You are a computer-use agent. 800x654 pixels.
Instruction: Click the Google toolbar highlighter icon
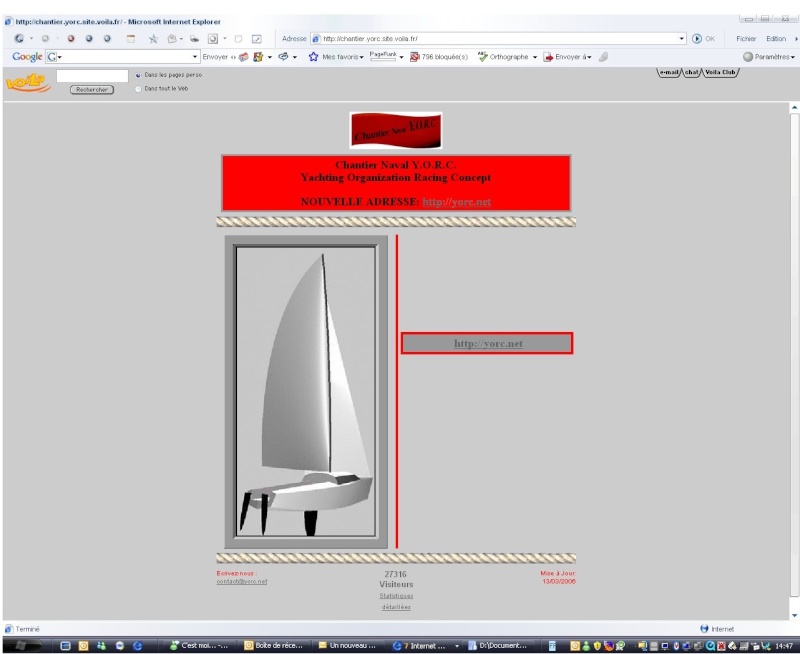pyautogui.click(x=604, y=57)
